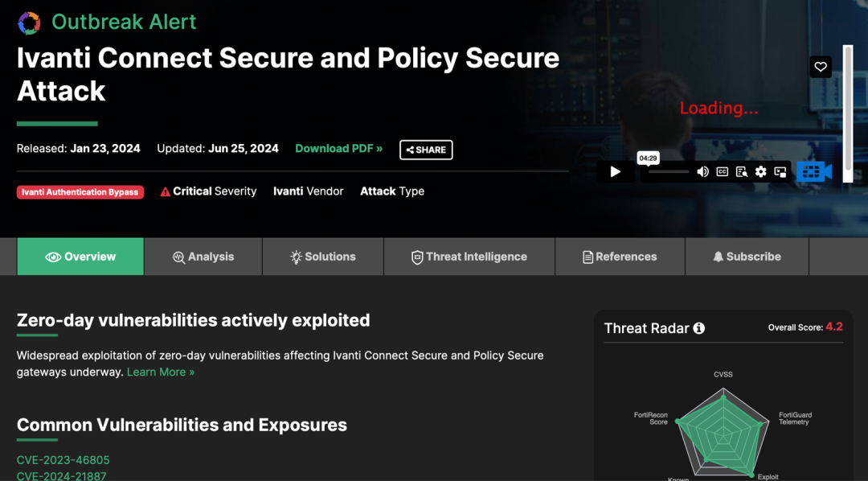The height and width of the screenshot is (481, 868).
Task: Click the Attack Type label
Action: (392, 191)
